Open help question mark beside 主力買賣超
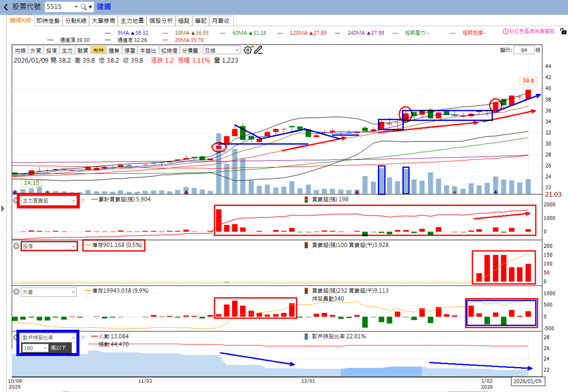Image resolution: width=568 pixels, height=392 pixels. click(x=83, y=201)
